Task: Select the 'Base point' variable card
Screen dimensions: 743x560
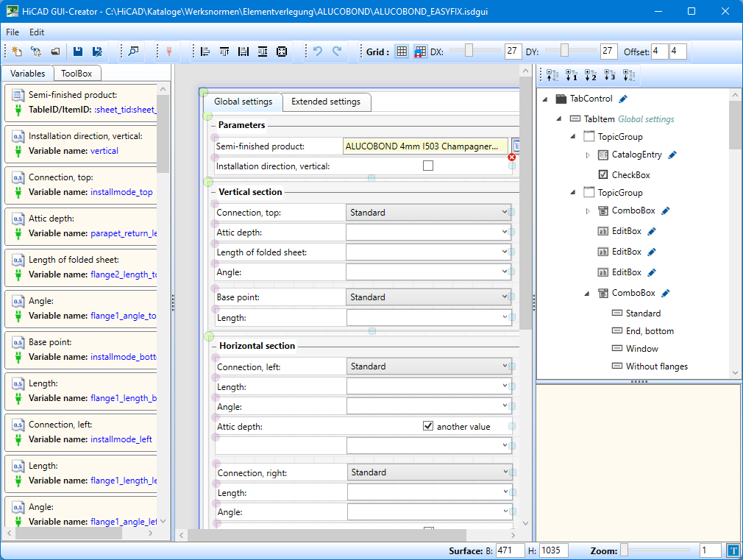Action: click(81, 350)
